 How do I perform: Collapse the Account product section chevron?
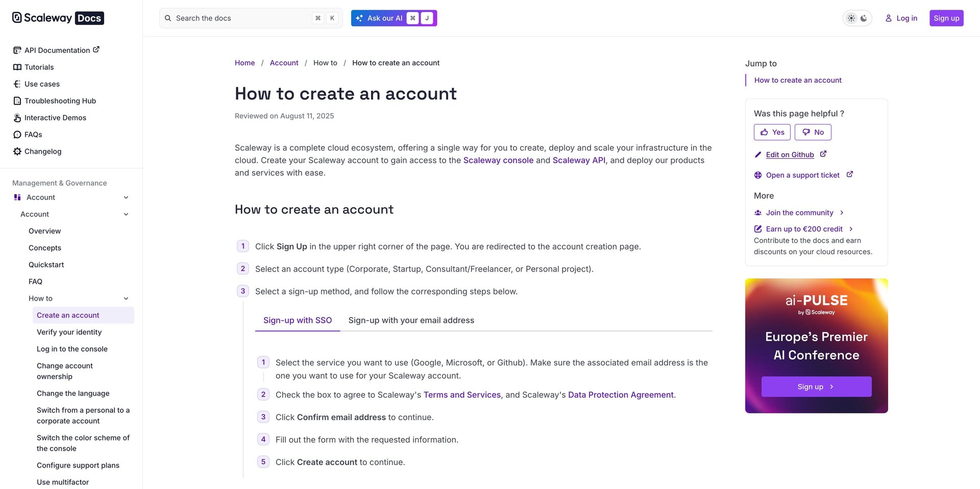pos(126,198)
